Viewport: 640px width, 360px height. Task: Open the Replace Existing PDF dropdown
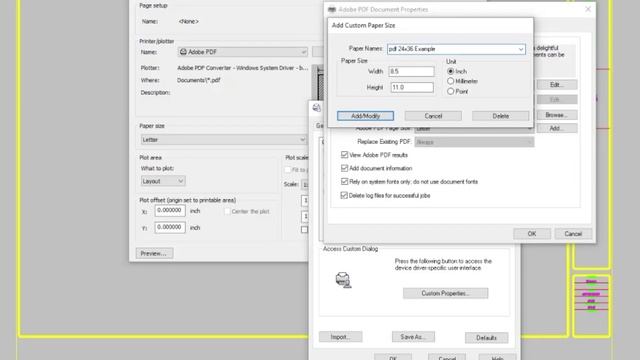click(474, 142)
